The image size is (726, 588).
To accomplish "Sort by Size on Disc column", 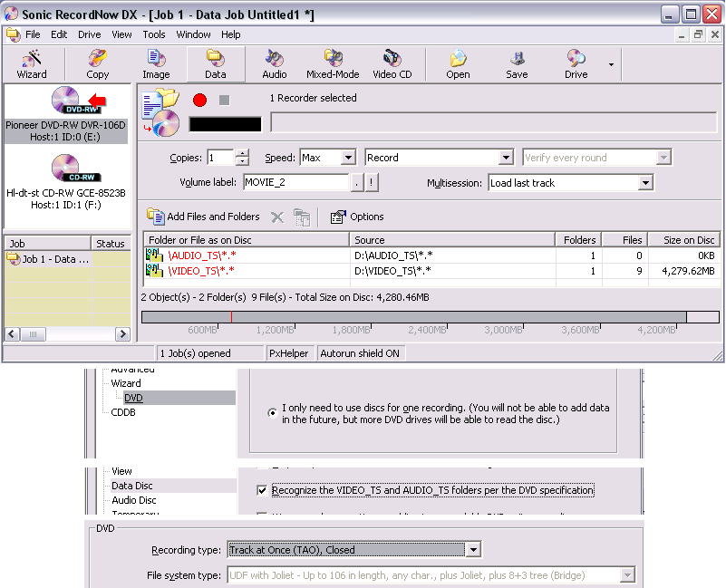I will (684, 240).
